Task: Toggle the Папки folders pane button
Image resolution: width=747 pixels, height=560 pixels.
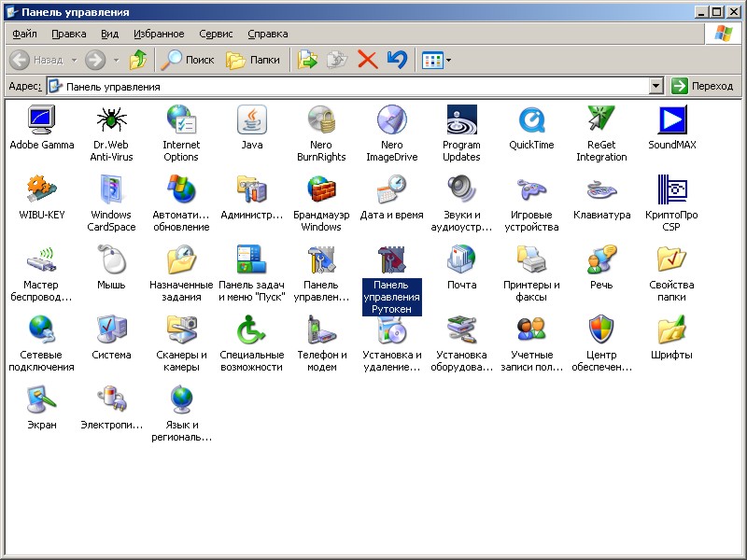Action: 253,60
